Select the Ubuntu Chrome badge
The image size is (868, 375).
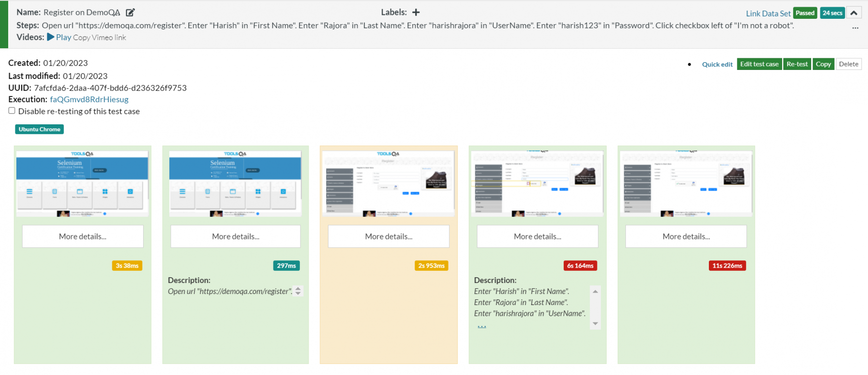(40, 129)
